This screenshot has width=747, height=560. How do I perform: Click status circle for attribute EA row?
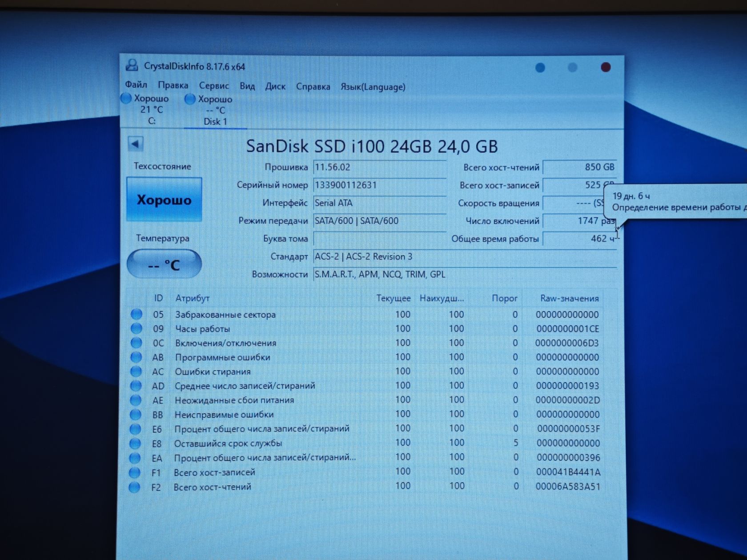pos(135,458)
